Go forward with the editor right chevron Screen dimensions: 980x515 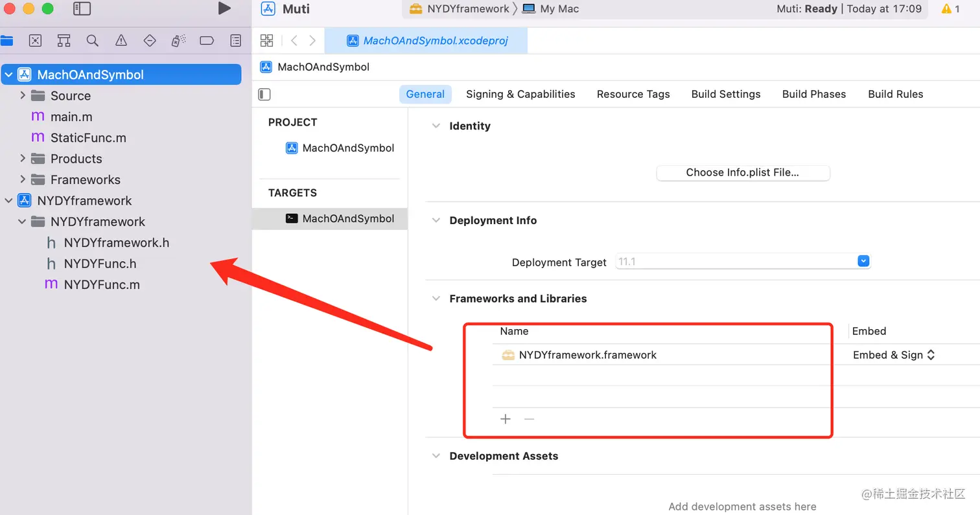(x=312, y=41)
